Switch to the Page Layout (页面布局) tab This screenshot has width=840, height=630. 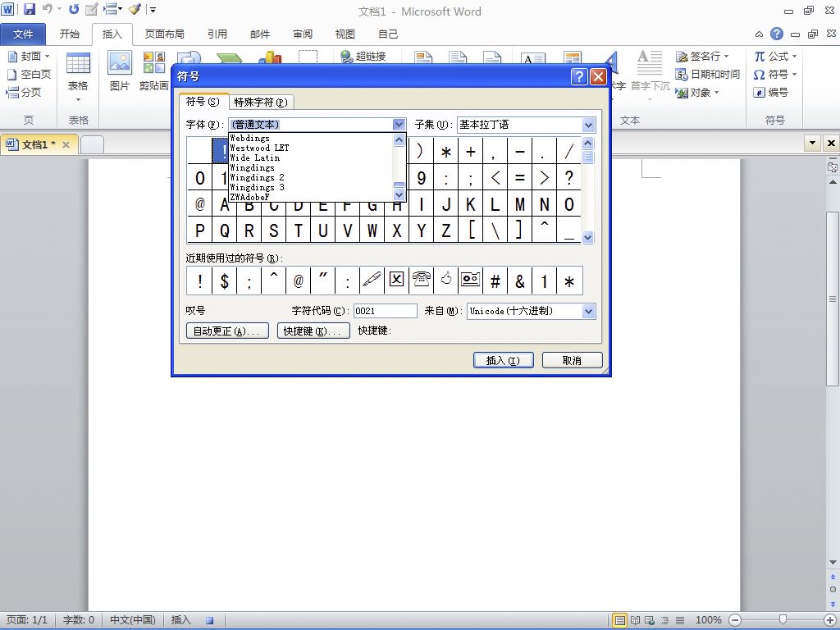click(x=164, y=34)
